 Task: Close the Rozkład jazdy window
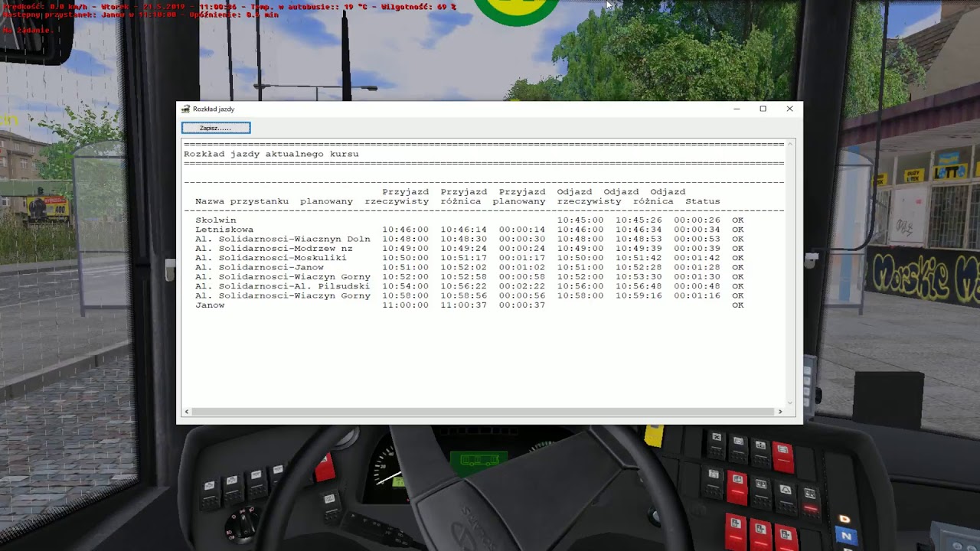789,109
